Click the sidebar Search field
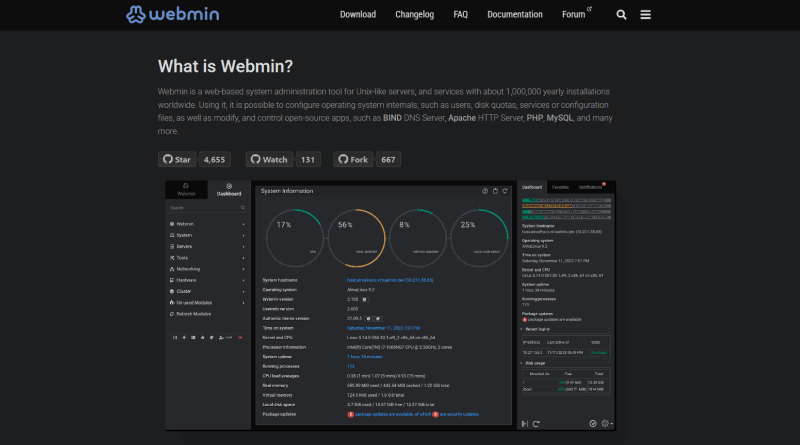 click(x=207, y=208)
